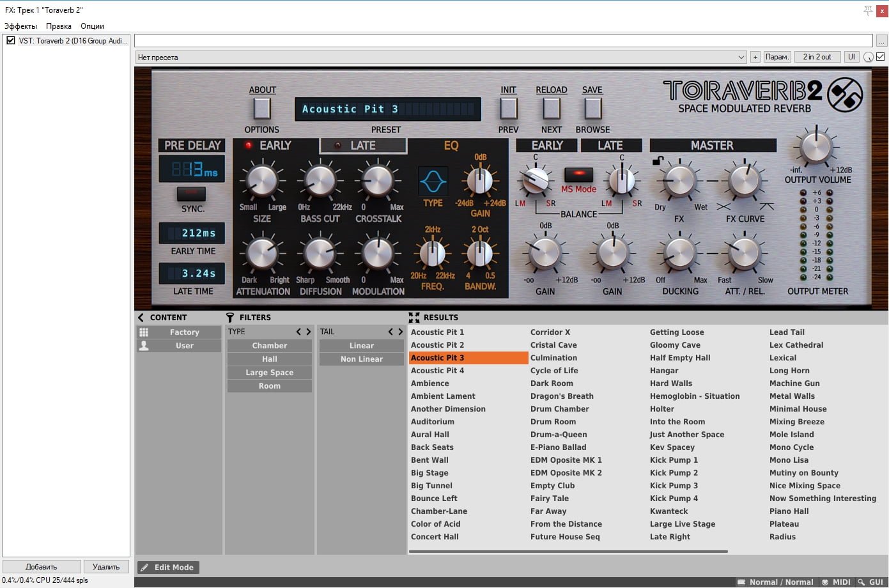The width and height of the screenshot is (889, 588).
Task: Click the RESULTS expand icon
Action: coord(414,317)
